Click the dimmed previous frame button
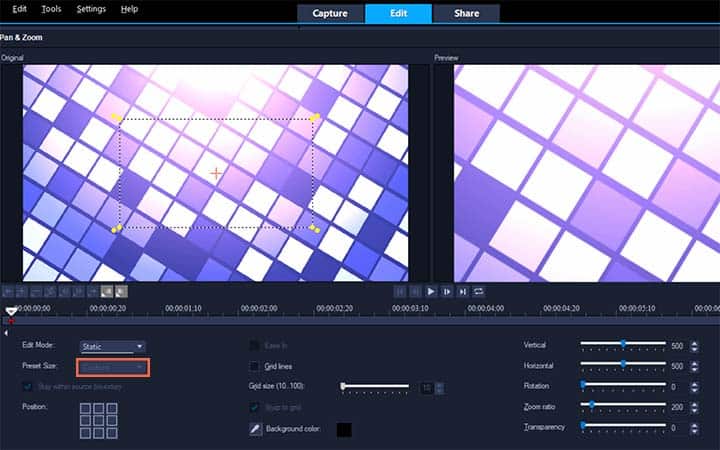This screenshot has width=720, height=450. coord(415,292)
